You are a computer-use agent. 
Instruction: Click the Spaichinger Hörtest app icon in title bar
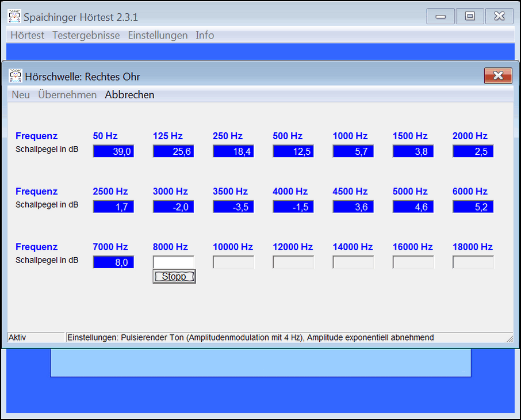point(15,17)
